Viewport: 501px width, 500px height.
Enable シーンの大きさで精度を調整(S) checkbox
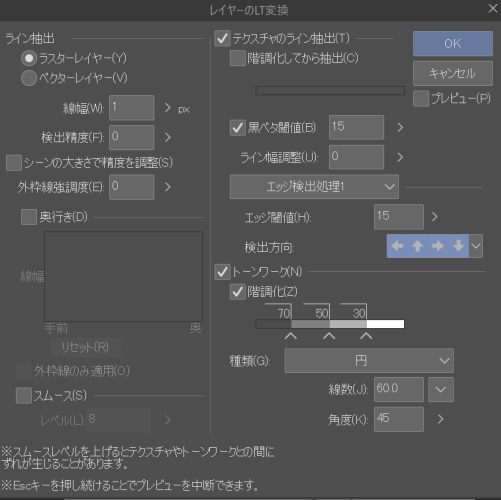tap(14, 163)
